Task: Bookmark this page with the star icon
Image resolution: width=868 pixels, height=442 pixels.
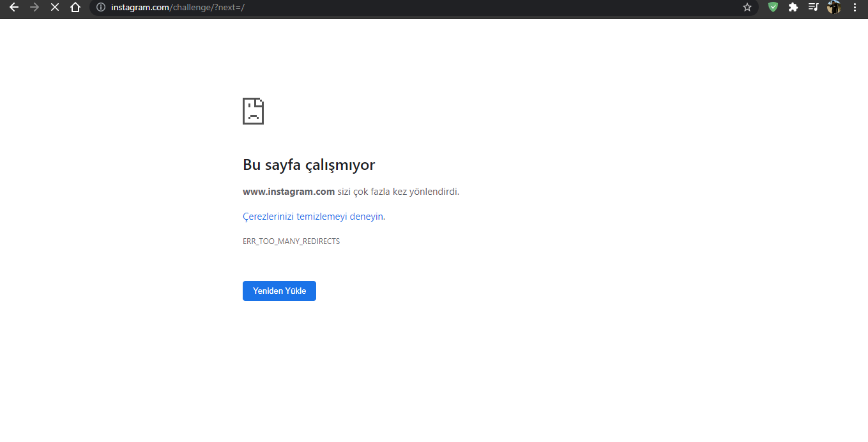Action: tap(747, 8)
